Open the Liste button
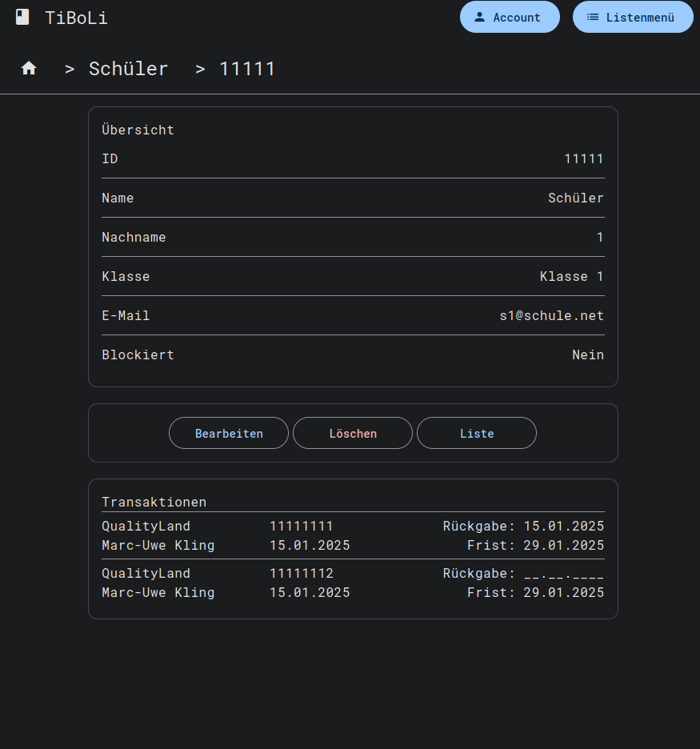700x749 pixels. (x=477, y=433)
